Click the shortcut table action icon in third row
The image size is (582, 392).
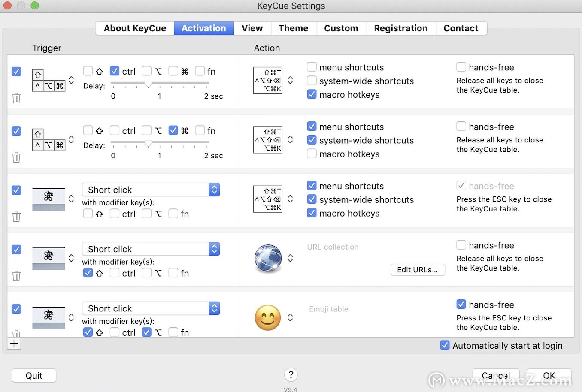click(x=268, y=199)
